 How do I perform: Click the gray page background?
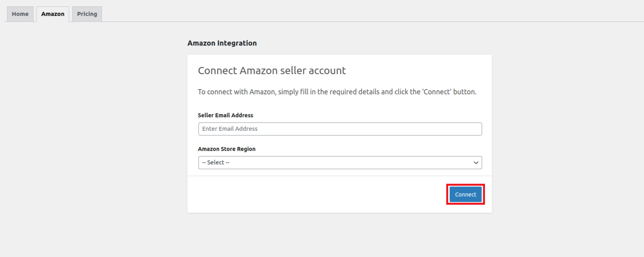pos(79,158)
